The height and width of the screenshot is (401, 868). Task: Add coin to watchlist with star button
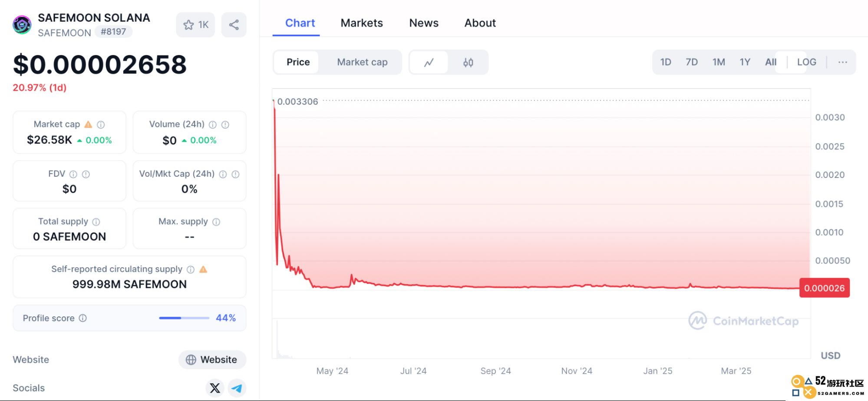pyautogui.click(x=195, y=25)
